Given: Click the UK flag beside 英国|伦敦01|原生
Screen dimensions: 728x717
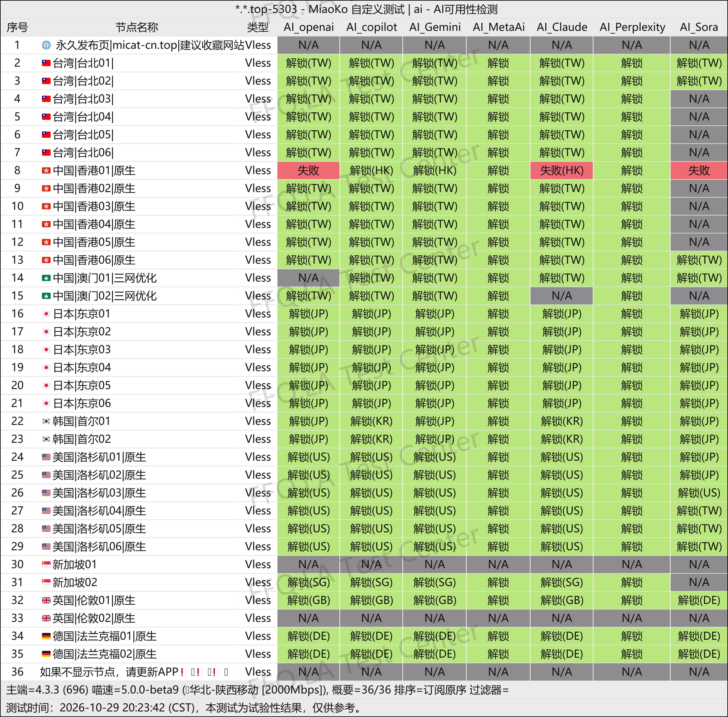Looking at the screenshot, I should (46, 600).
